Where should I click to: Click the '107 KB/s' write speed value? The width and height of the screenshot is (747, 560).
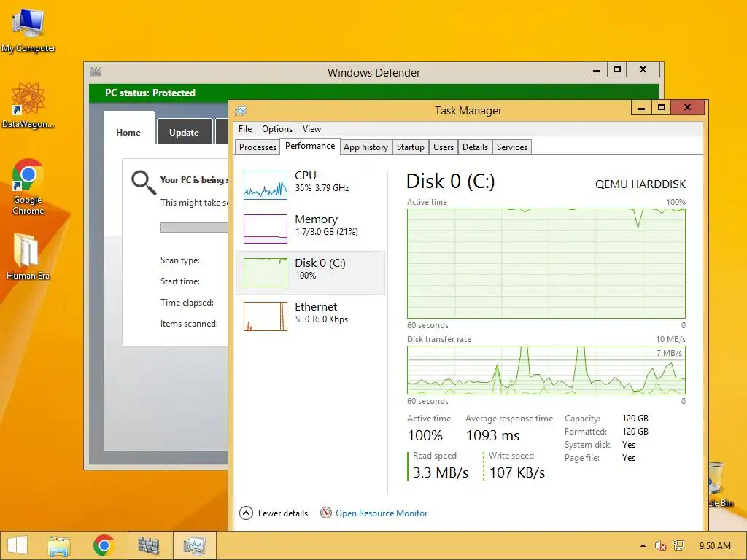[517, 472]
